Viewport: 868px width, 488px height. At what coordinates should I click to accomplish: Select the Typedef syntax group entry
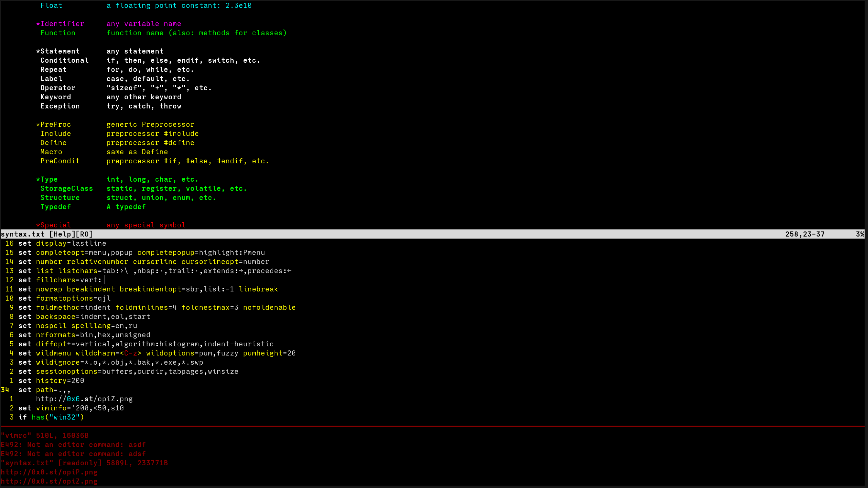(x=55, y=207)
